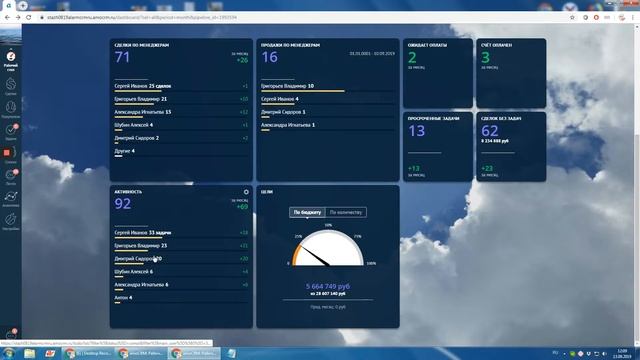
Task: Click the 92 total in Активность widget
Action: coord(122,204)
